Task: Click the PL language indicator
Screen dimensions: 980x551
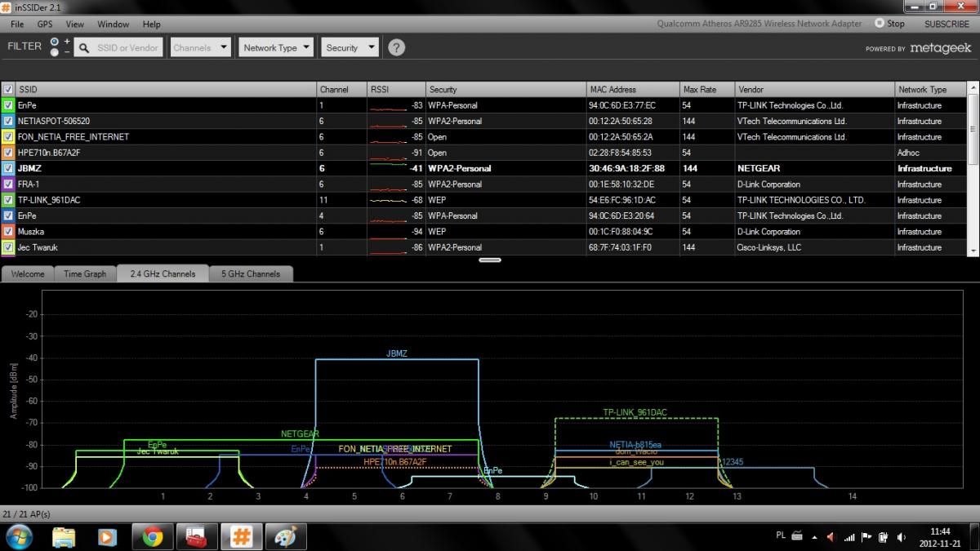Action: 781,535
